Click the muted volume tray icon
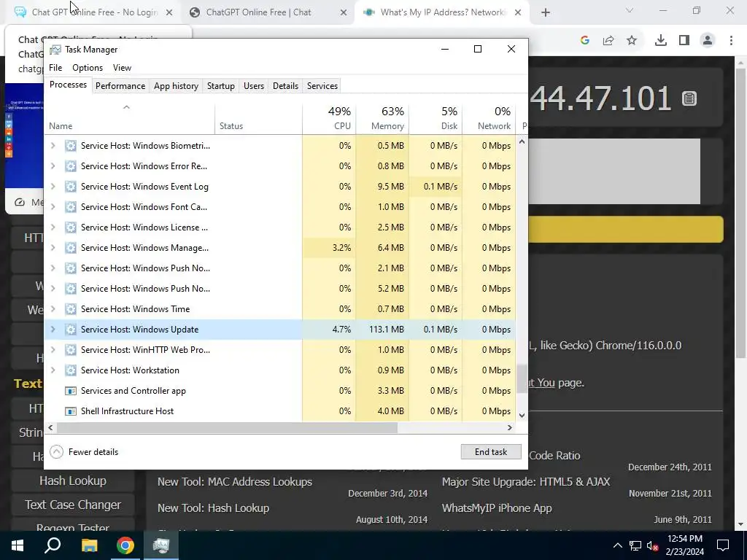Screen dimensions: 747x560 point(653,545)
